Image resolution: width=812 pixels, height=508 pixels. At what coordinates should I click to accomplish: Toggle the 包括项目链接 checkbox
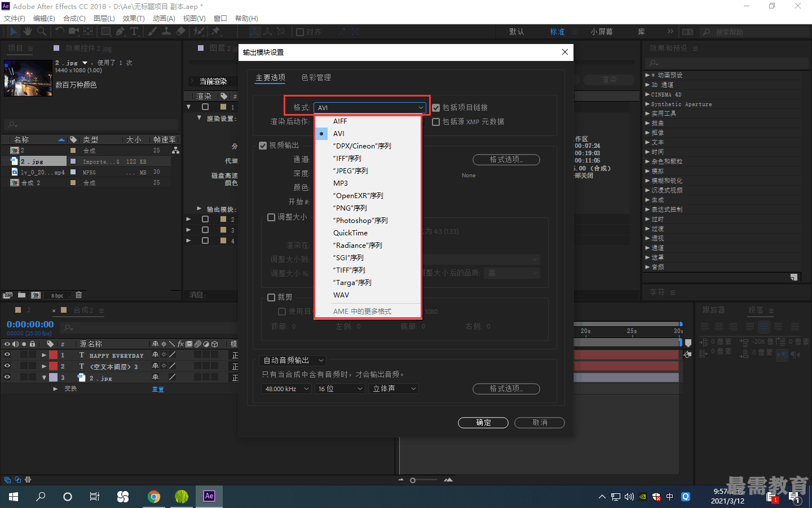(x=436, y=108)
